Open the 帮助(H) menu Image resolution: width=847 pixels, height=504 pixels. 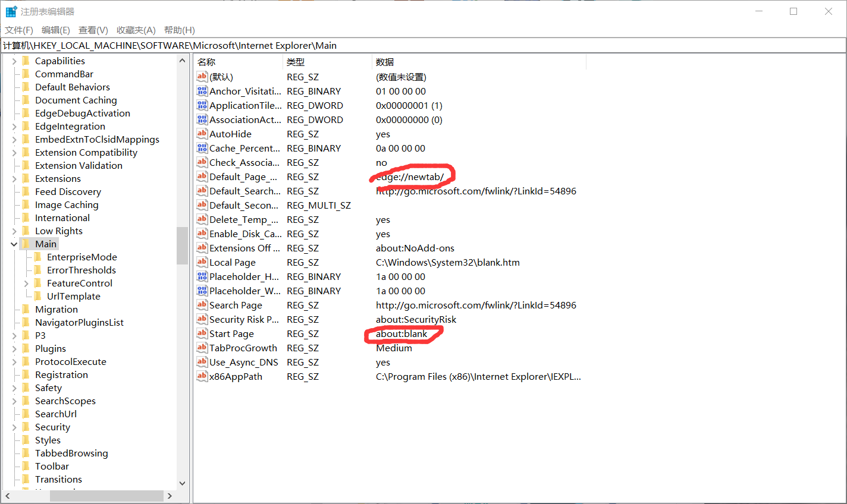pyautogui.click(x=180, y=30)
